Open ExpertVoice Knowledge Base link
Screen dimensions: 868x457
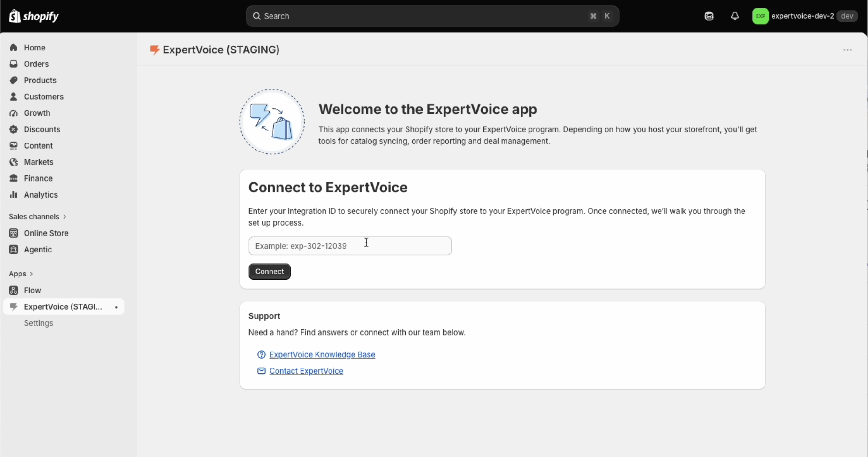click(x=322, y=354)
